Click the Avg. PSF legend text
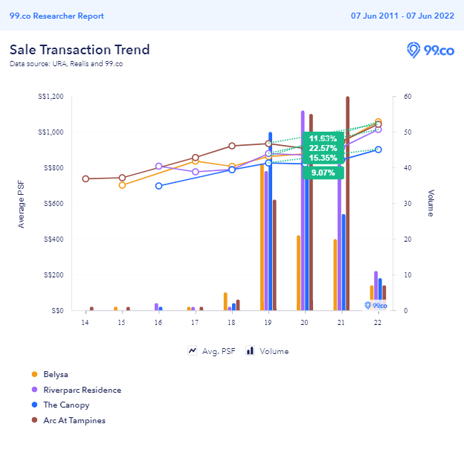 [x=219, y=351]
